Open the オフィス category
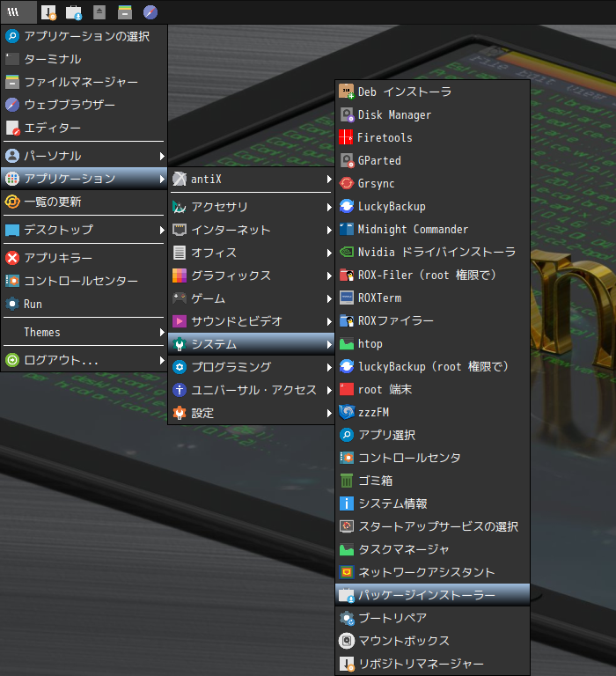 251,253
